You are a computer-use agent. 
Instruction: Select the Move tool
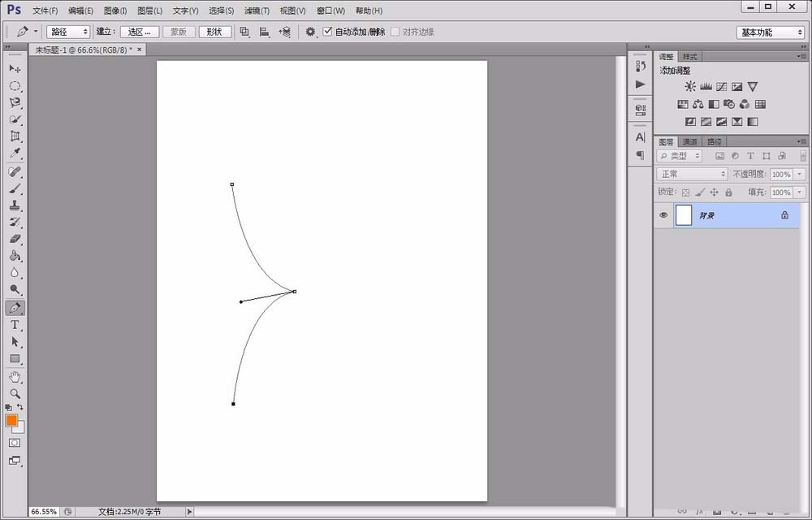15,69
